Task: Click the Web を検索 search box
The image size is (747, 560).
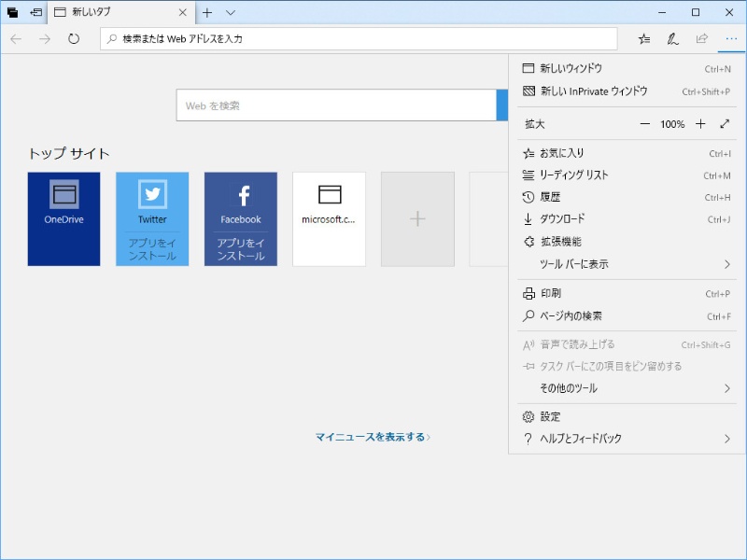Action: (x=336, y=105)
